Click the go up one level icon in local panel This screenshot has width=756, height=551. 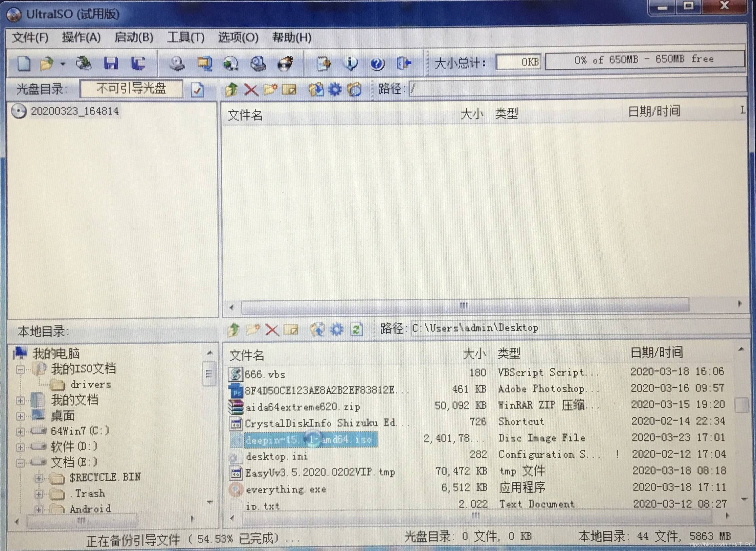click(x=234, y=329)
